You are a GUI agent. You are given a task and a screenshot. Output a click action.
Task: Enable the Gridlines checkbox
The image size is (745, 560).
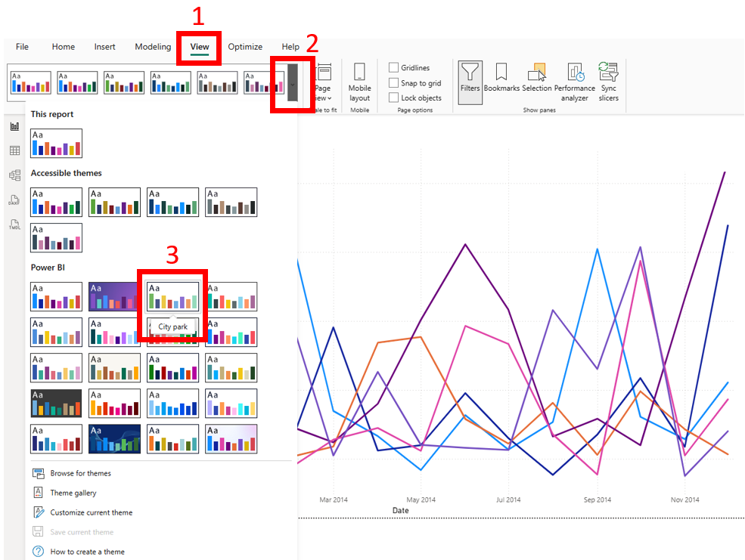(x=393, y=67)
